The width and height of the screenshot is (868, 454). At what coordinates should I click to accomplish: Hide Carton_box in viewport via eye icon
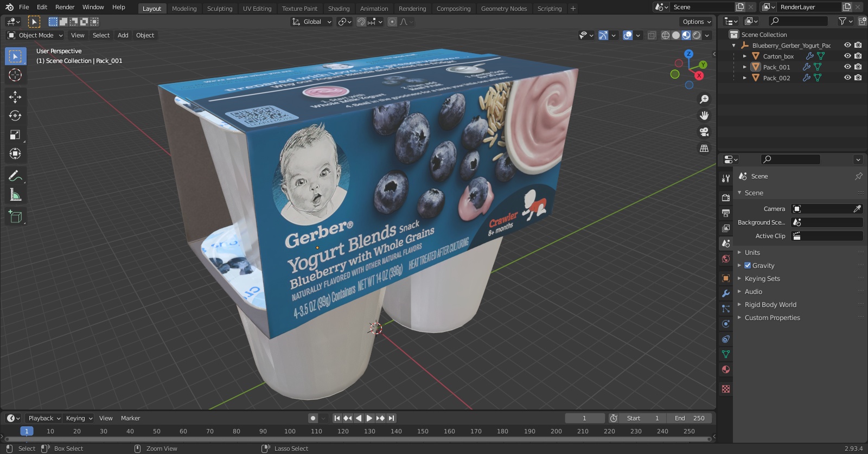pos(847,56)
